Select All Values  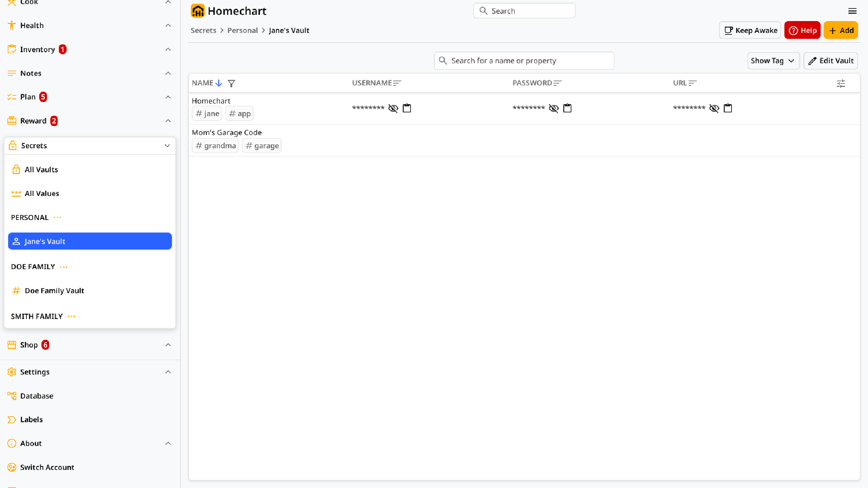click(90, 193)
